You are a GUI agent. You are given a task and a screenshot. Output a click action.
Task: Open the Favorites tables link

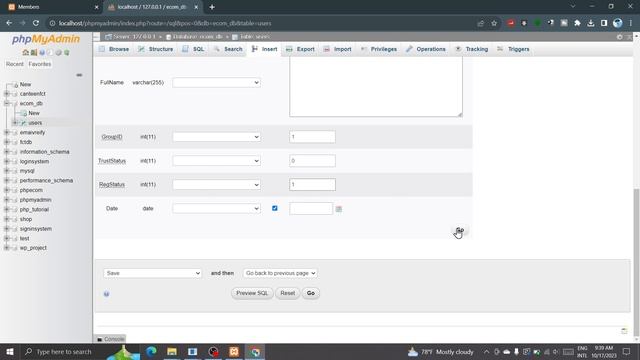pyautogui.click(x=40, y=64)
